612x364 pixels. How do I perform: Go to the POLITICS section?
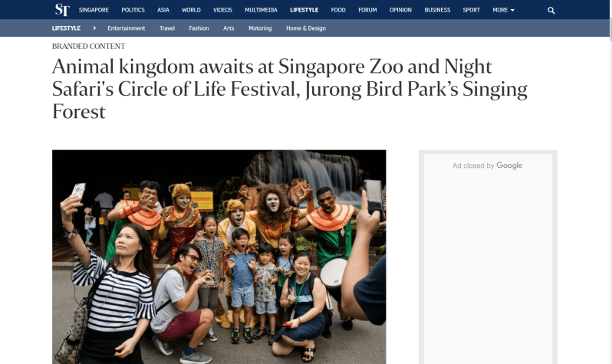point(133,10)
